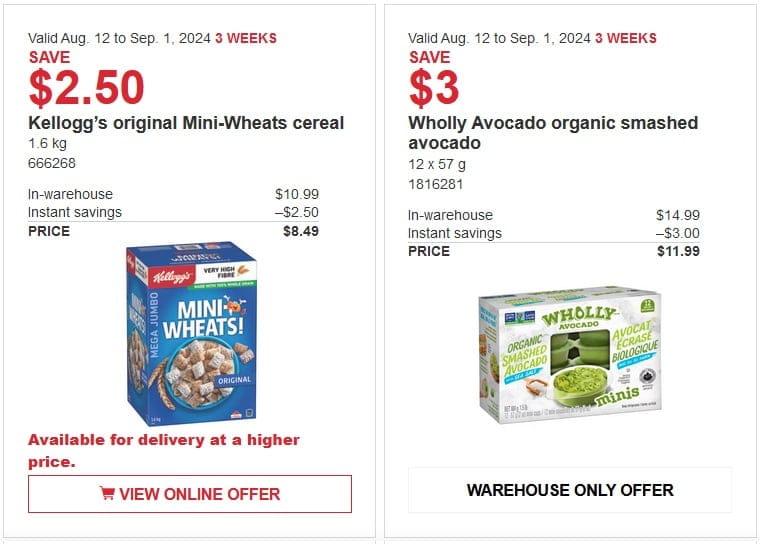Click 'Available for delivery at a higher price' notice
Screen dimensions: 764x544
pyautogui.click(x=164, y=450)
